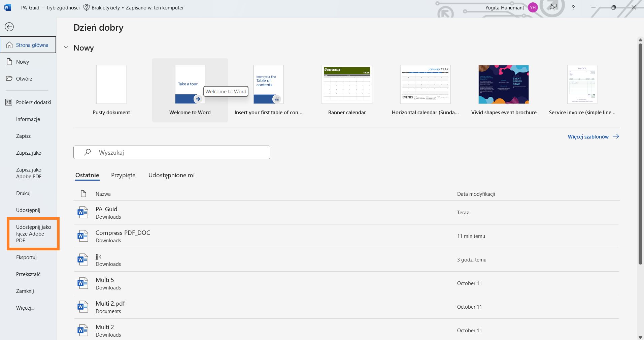Select Strona główna in the sidebar
Screen dimensions: 644x340
[28, 44]
